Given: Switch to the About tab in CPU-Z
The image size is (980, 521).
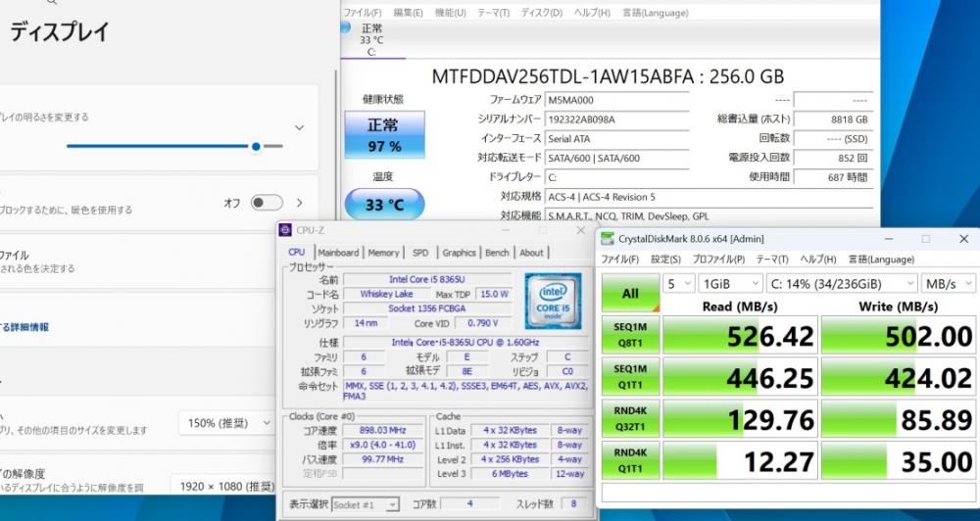Looking at the screenshot, I should (x=531, y=253).
